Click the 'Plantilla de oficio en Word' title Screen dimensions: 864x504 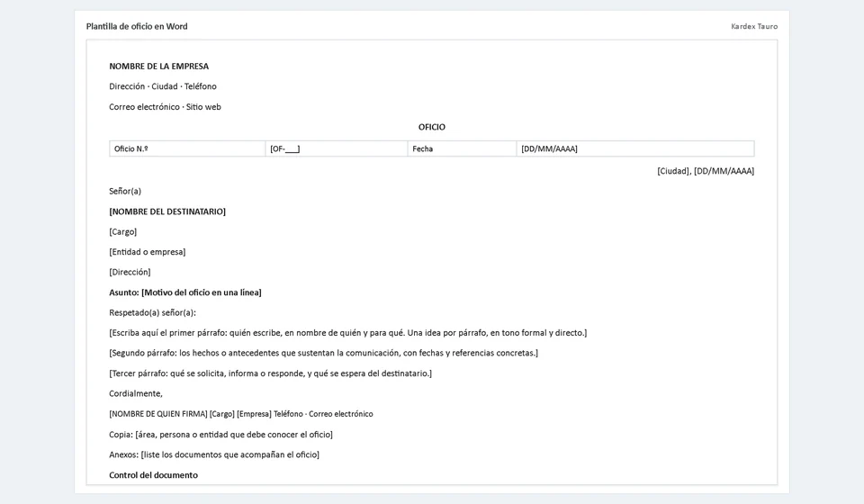(137, 26)
